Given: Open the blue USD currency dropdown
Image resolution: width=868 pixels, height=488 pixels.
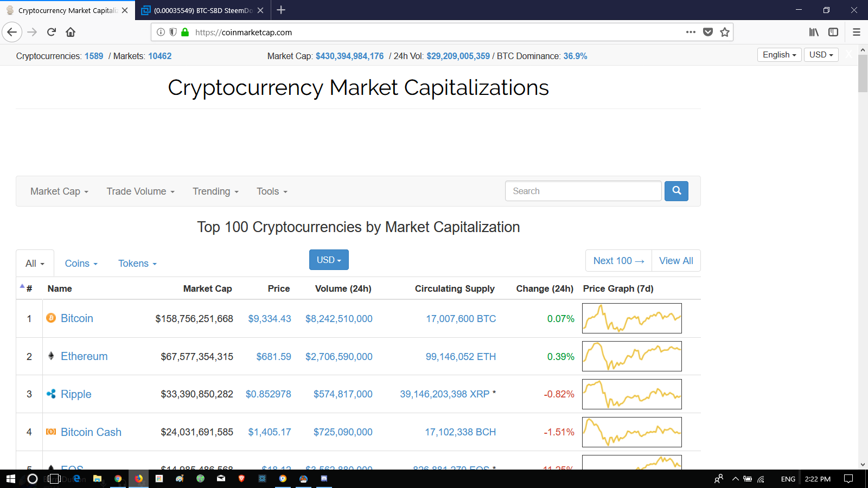Looking at the screenshot, I should [x=329, y=260].
